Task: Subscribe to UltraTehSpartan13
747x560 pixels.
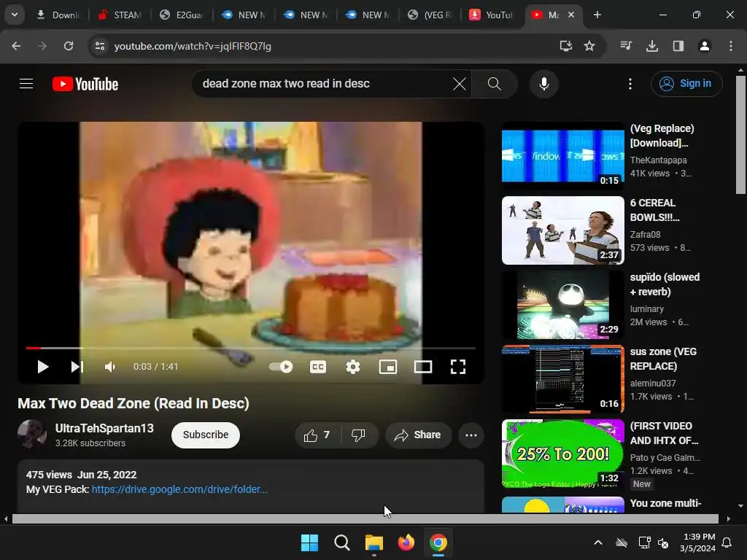Action: [205, 435]
